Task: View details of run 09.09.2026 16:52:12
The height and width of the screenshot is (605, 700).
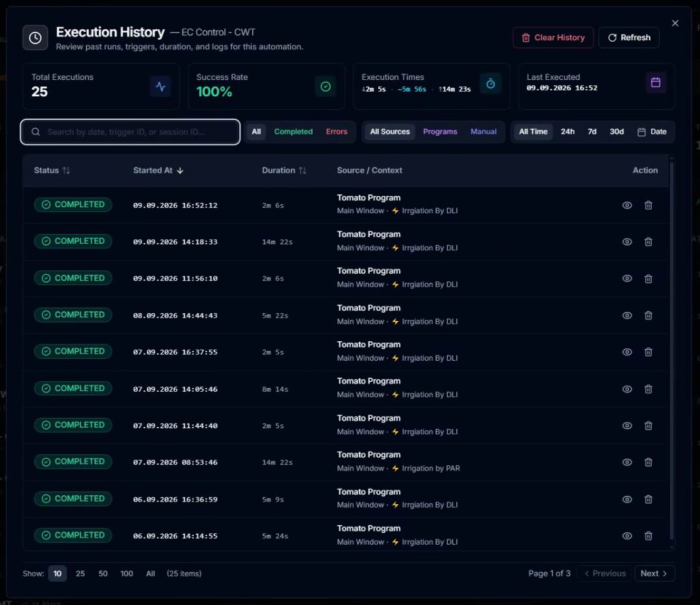Action: tap(627, 205)
